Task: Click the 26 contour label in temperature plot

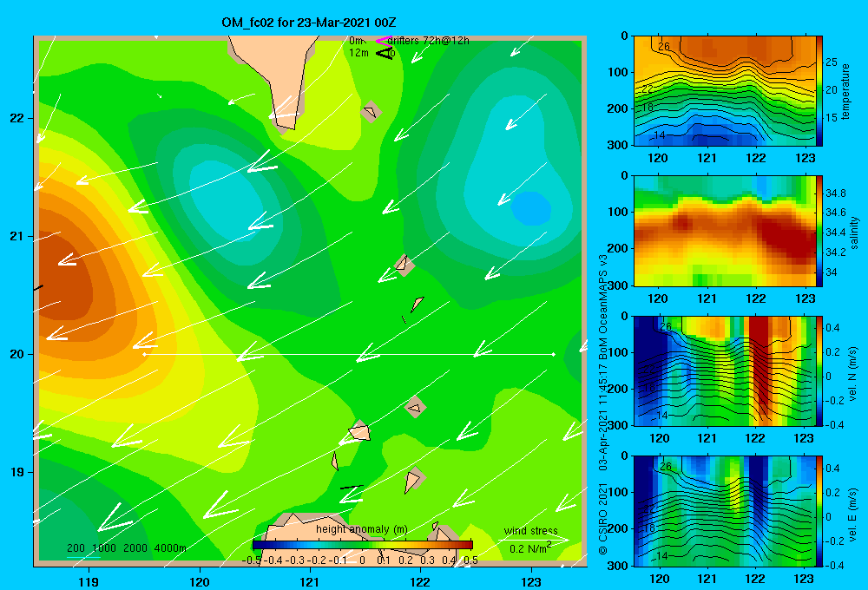Action: [664, 47]
